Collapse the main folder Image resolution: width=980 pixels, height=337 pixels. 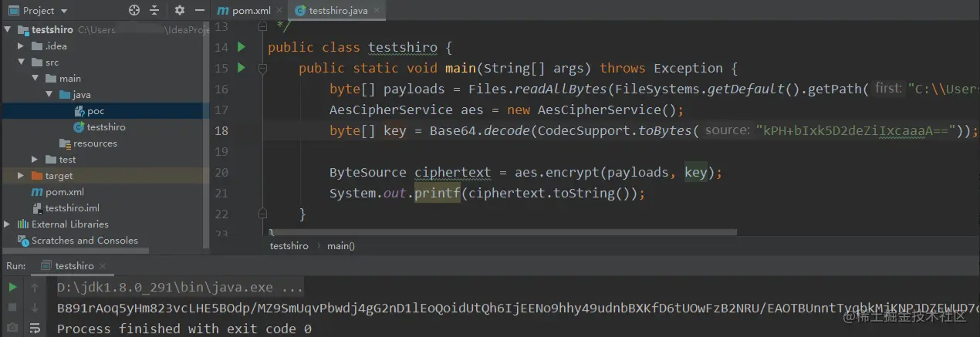[x=35, y=79]
